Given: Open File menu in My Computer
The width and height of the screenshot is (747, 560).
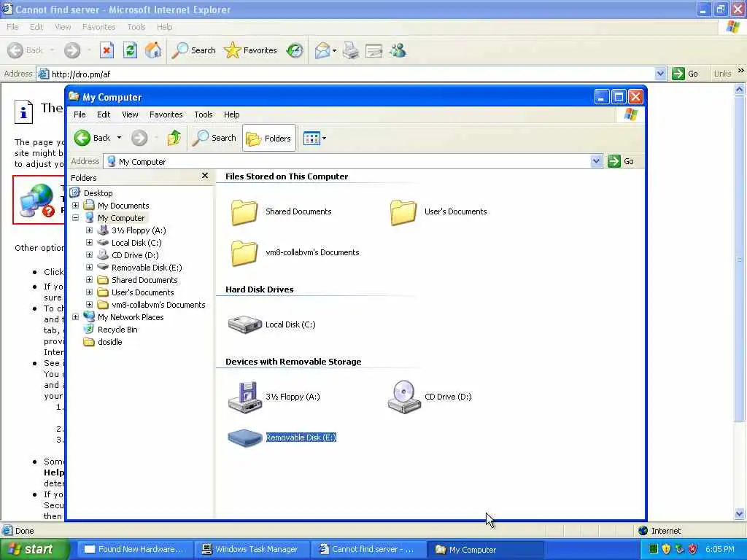Looking at the screenshot, I should (x=80, y=114).
